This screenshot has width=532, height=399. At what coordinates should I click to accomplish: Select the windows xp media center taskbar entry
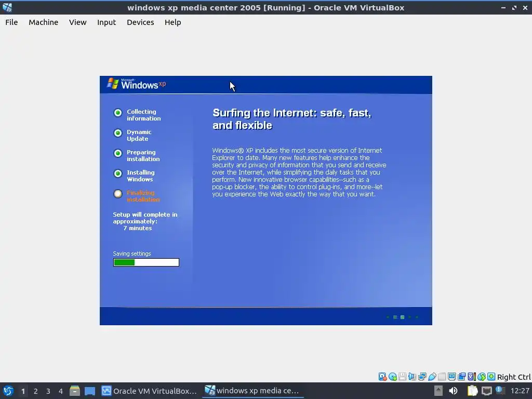[x=253, y=391]
